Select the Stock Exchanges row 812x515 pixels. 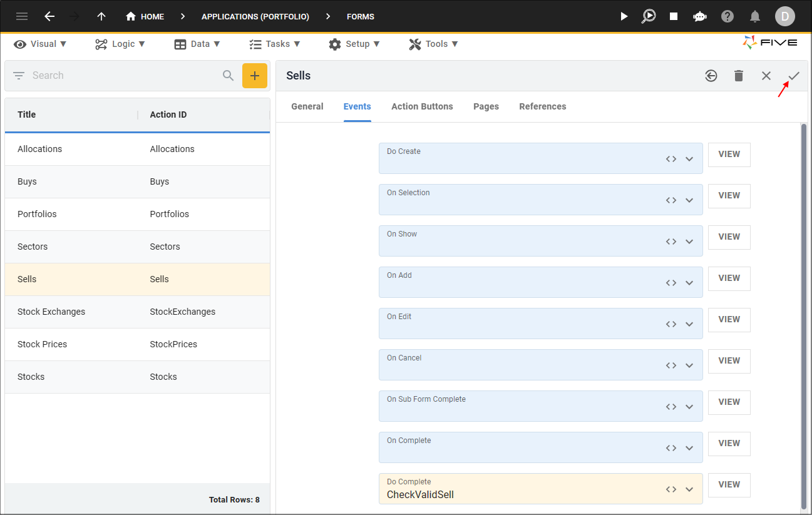coord(137,312)
